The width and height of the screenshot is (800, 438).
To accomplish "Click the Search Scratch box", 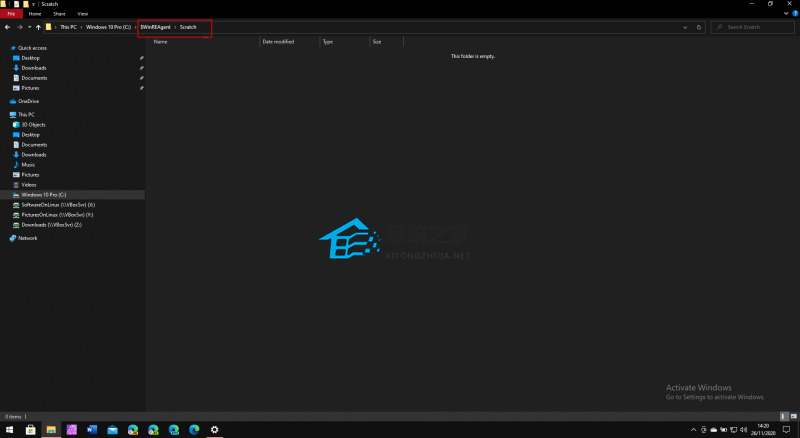I will coord(753,27).
